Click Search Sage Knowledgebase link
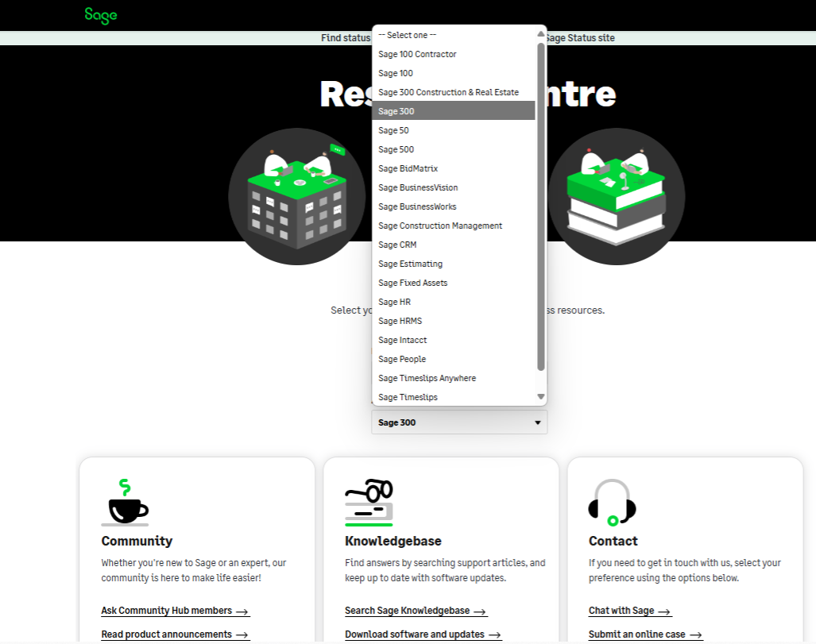The width and height of the screenshot is (816, 644). [416, 611]
